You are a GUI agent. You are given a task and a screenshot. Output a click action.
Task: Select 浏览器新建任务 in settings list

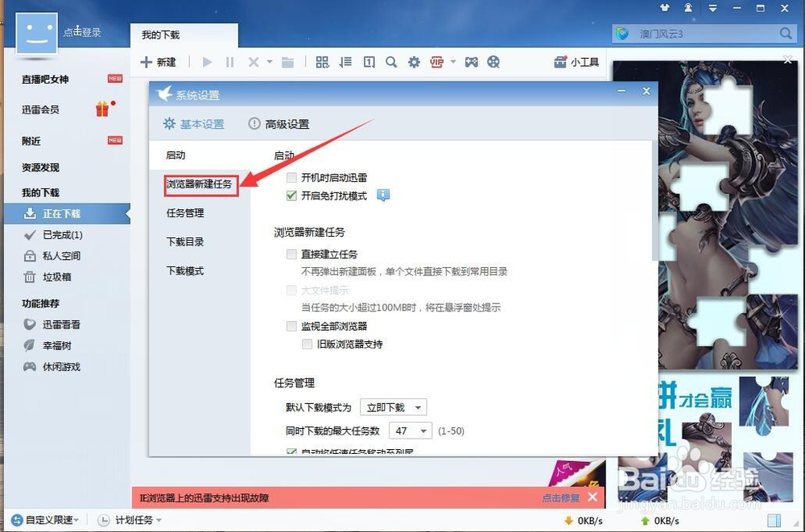click(x=199, y=184)
